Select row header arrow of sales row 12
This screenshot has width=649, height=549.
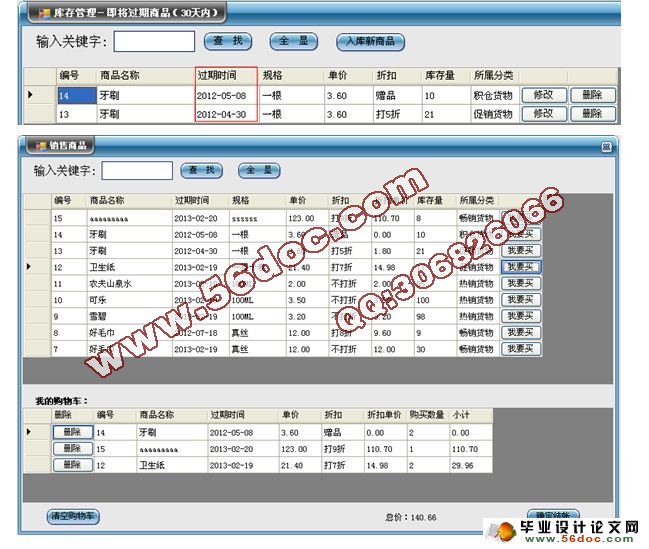37,267
